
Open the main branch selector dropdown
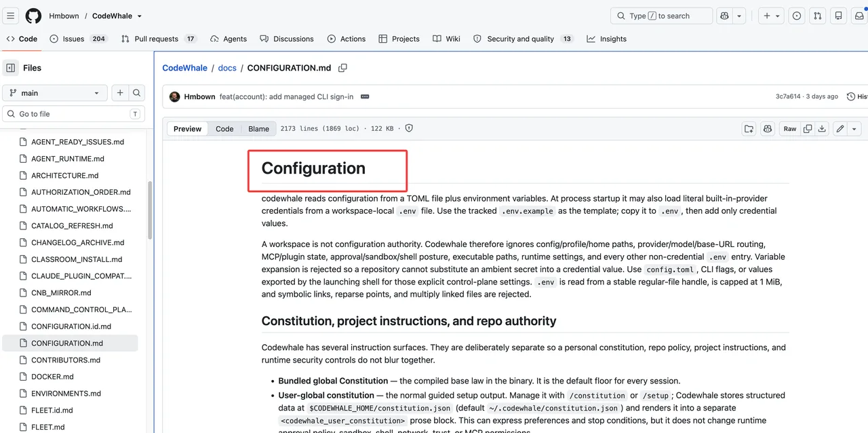[55, 93]
